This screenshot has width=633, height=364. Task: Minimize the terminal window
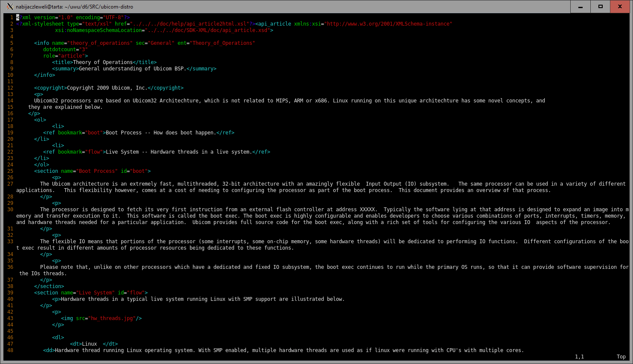tap(580, 6)
